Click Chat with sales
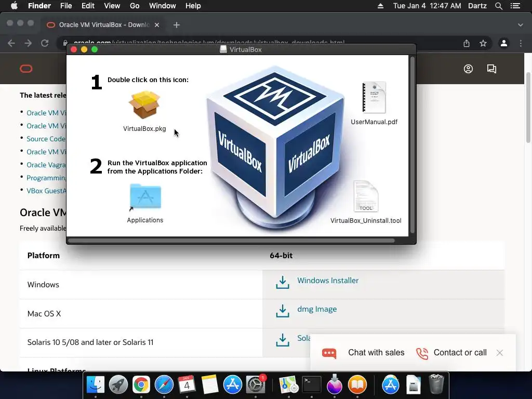The height and width of the screenshot is (399, 532). pyautogui.click(x=376, y=353)
